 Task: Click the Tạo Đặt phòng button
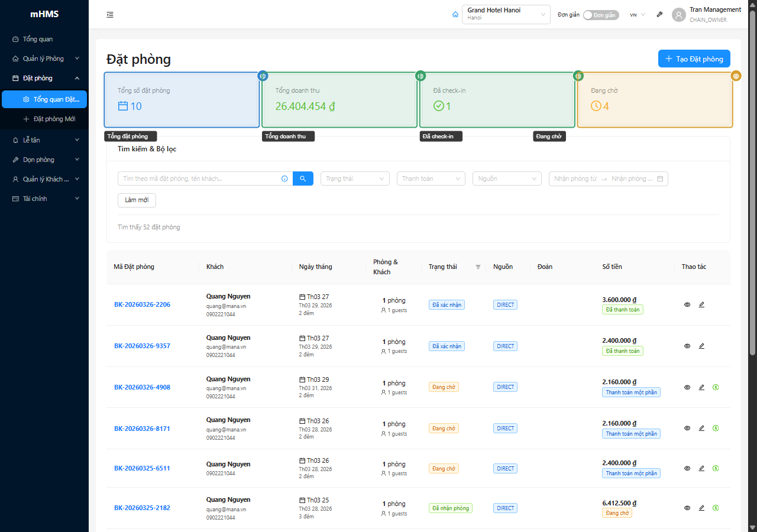point(694,59)
